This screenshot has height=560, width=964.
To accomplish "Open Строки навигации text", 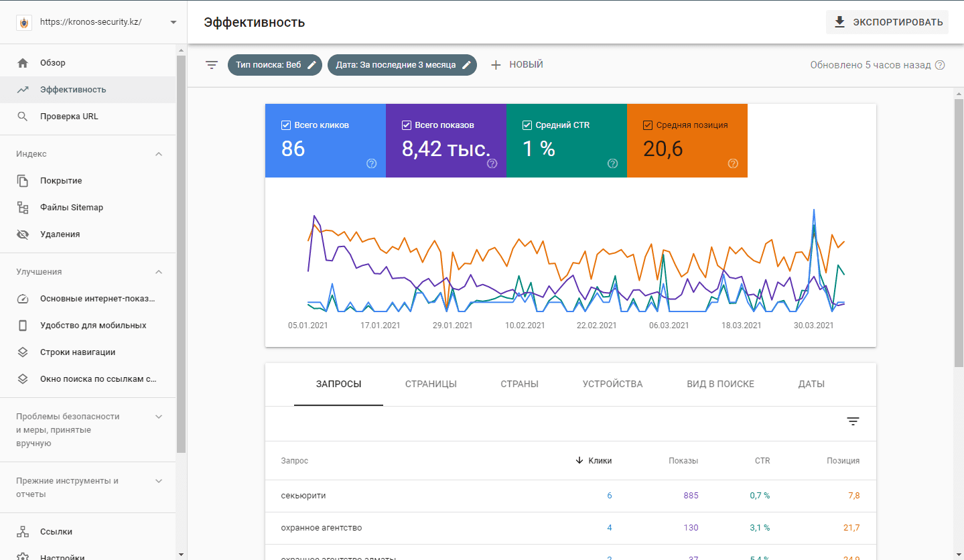I will [x=78, y=352].
